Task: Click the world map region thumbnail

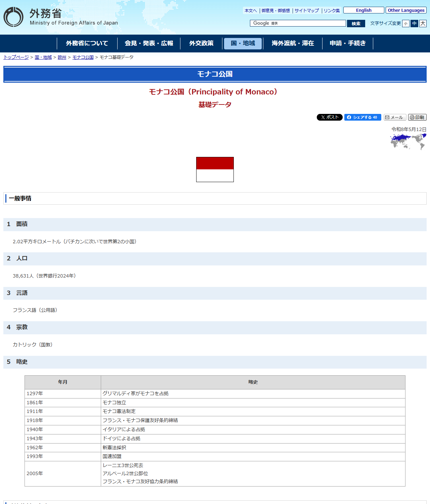Action: pyautogui.click(x=408, y=141)
